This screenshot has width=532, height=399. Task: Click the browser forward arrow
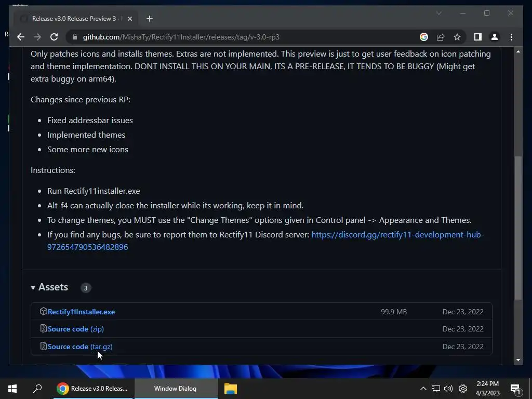pyautogui.click(x=37, y=37)
